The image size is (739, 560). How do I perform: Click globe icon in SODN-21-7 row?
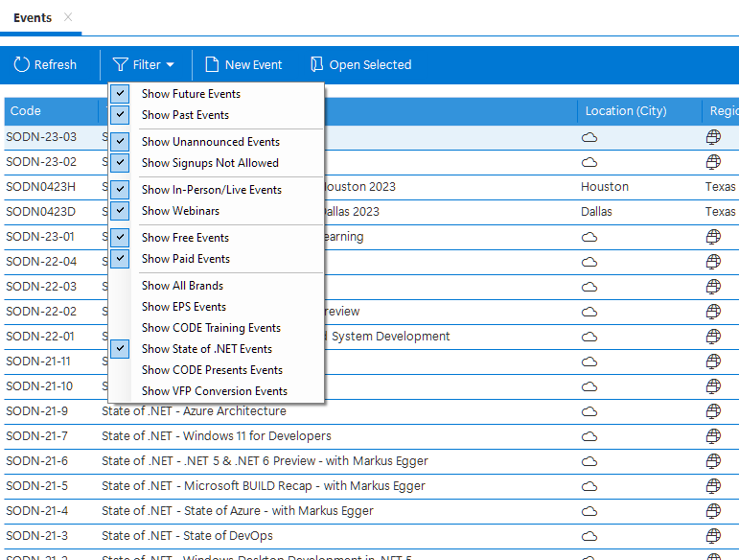click(713, 436)
